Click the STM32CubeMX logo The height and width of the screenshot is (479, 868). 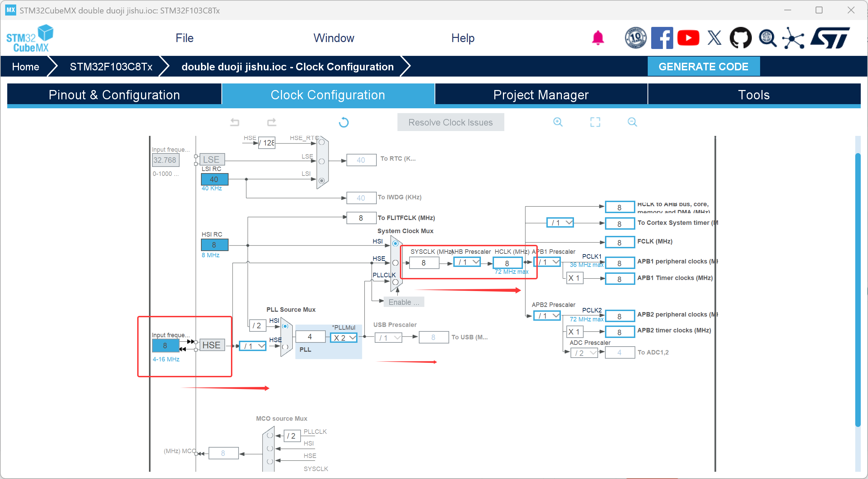pos(30,38)
